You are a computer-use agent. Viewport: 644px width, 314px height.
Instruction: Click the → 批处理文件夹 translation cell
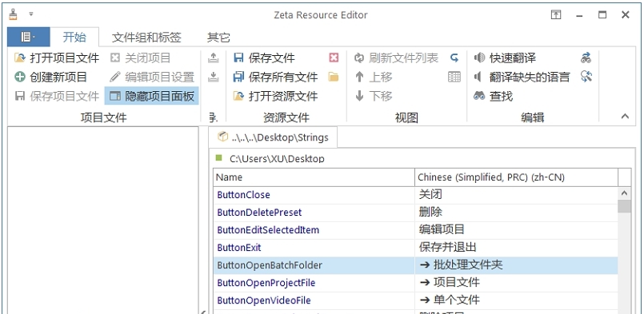coord(516,265)
